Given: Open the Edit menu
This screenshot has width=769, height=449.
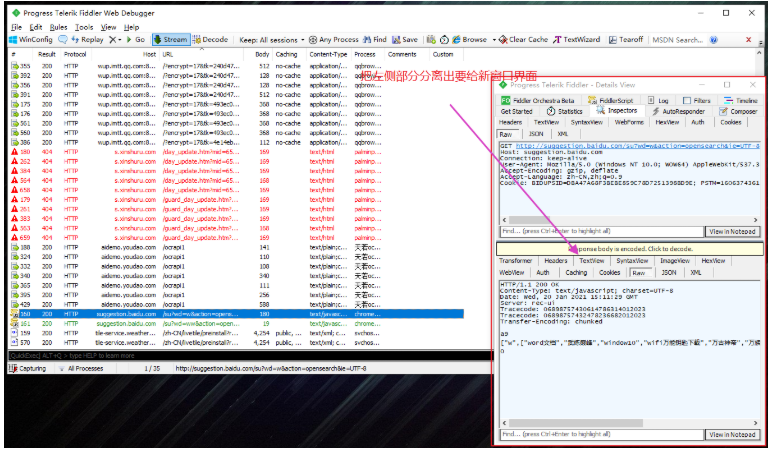Looking at the screenshot, I should [36, 27].
